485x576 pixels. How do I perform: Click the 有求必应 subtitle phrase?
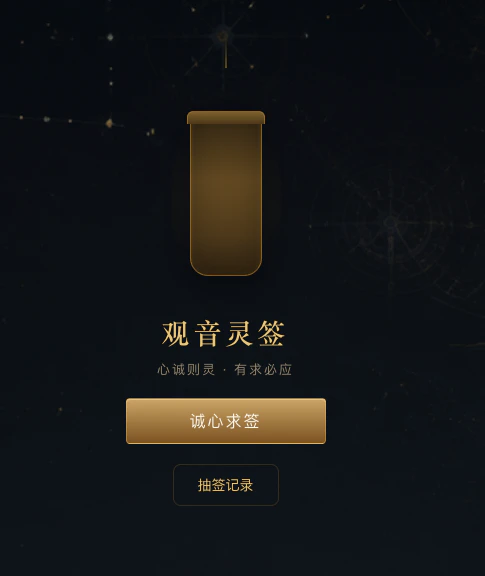tap(263, 370)
